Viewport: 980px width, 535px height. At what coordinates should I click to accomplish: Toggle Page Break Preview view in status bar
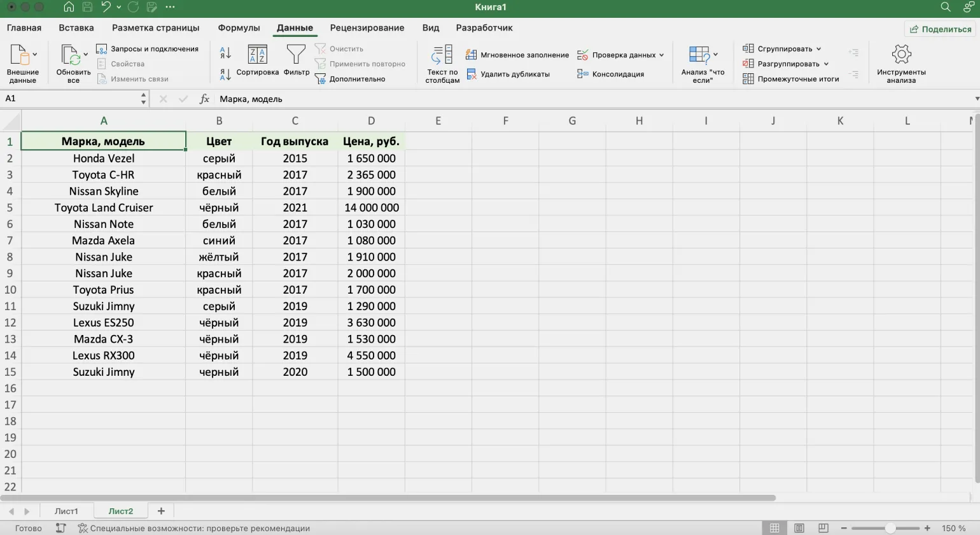[823, 528]
